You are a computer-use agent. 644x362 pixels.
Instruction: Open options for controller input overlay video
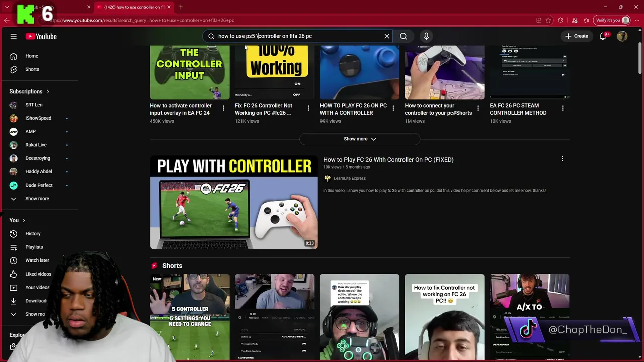223,108
